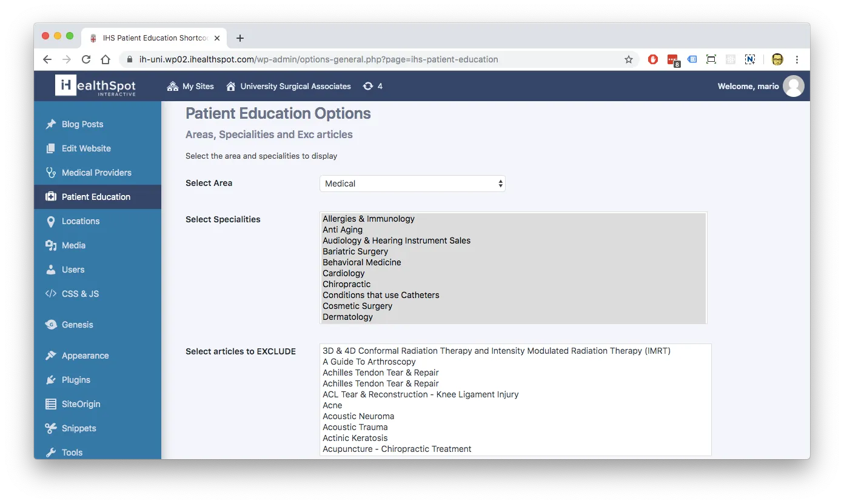This screenshot has width=844, height=504.
Task: Click the browser forward arrow
Action: coord(67,59)
